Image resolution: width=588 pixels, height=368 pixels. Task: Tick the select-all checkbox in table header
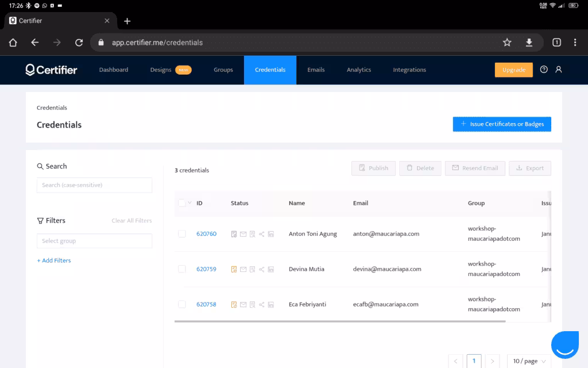point(182,203)
